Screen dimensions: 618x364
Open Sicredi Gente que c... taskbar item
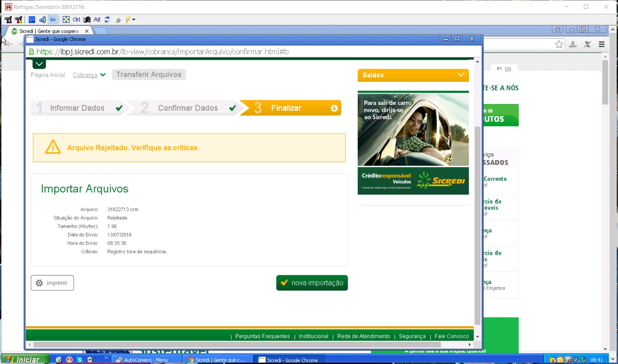[218, 360]
